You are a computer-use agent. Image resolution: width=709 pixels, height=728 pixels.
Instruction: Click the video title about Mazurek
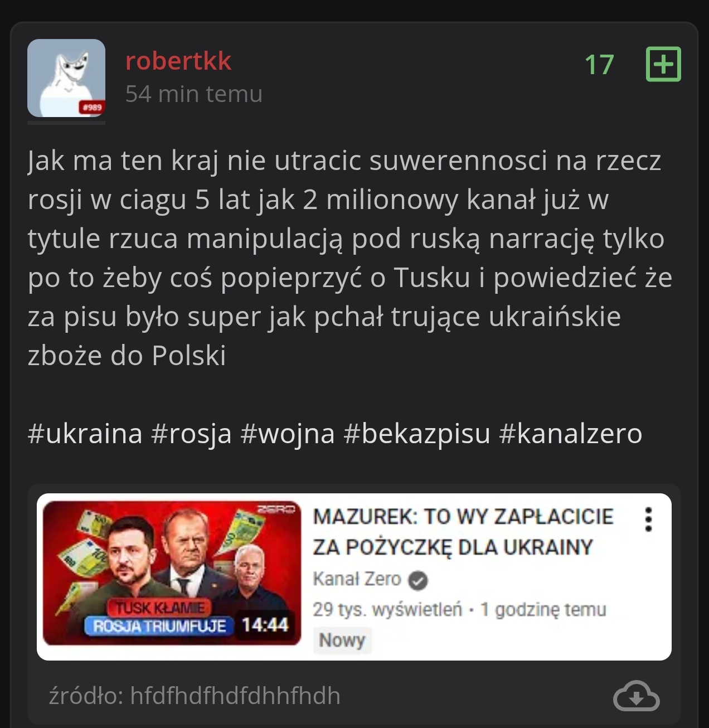click(463, 532)
